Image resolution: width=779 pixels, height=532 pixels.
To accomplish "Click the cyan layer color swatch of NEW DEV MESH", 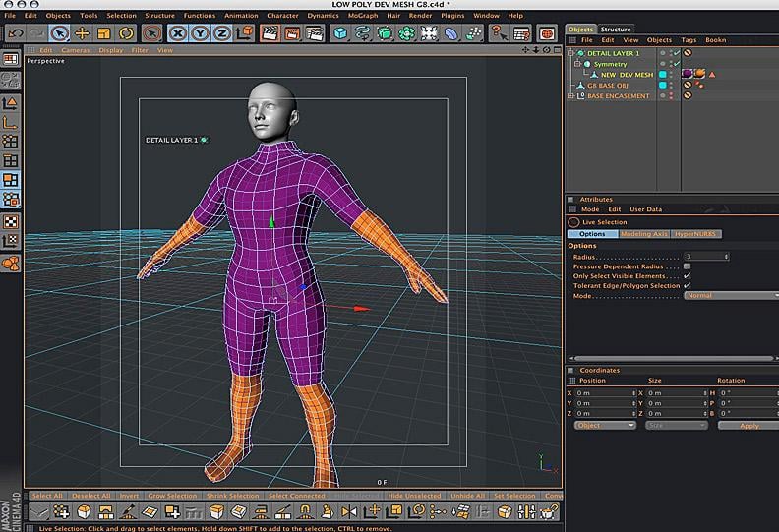I will point(663,75).
